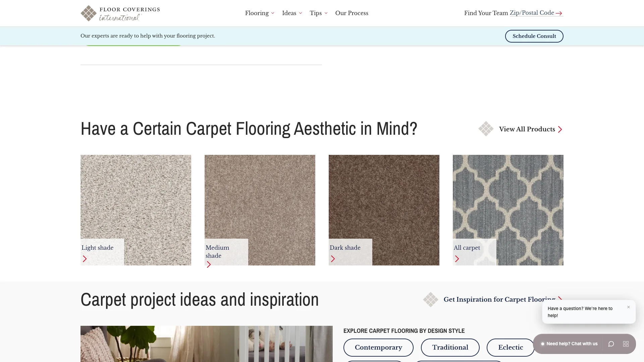This screenshot has height=362, width=644.
Task: Select Our Process in the navigation menu
Action: tap(351, 13)
